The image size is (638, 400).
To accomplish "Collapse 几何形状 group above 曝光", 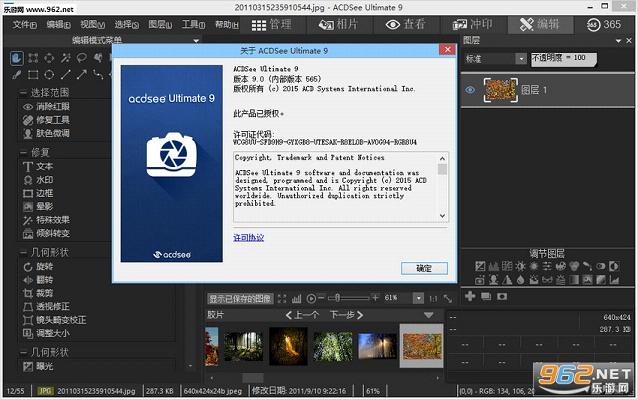I will pos(23,352).
